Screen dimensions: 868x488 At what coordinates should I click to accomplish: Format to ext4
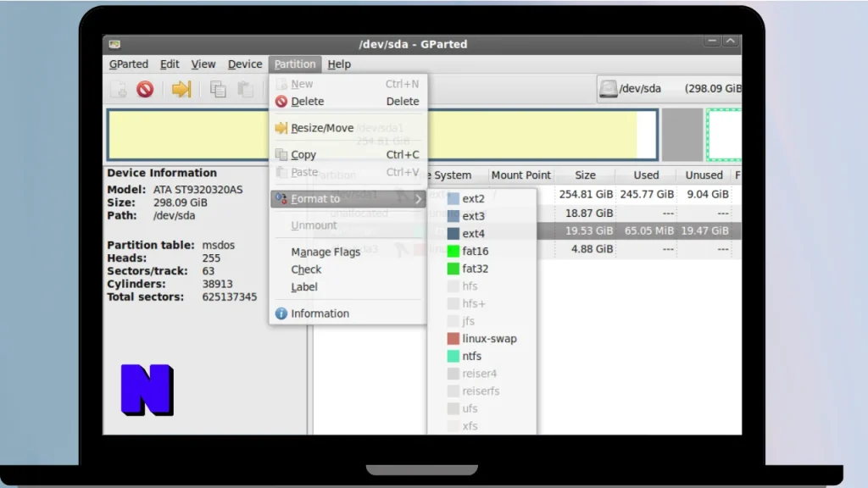coord(481,234)
